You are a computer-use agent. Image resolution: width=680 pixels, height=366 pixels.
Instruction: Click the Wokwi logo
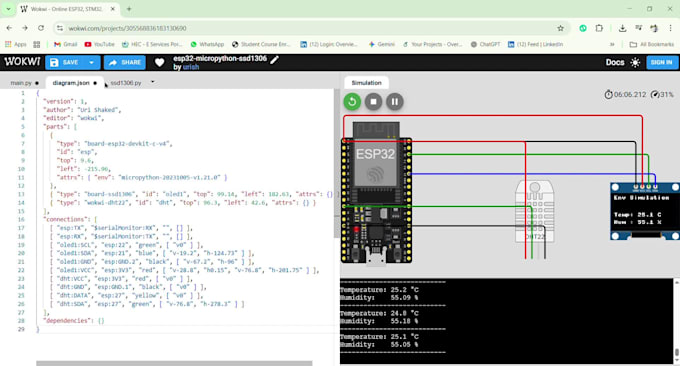pyautogui.click(x=22, y=62)
